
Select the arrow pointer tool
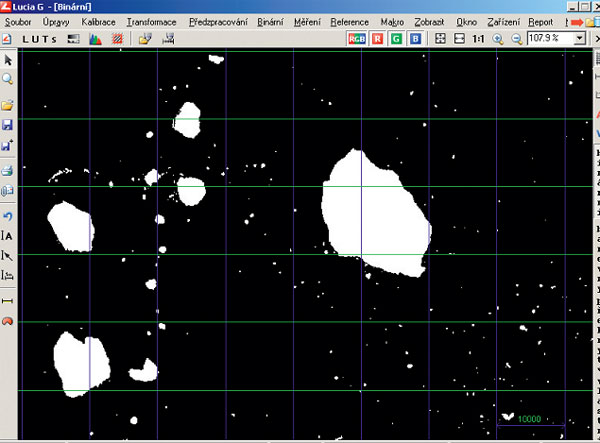(7, 60)
